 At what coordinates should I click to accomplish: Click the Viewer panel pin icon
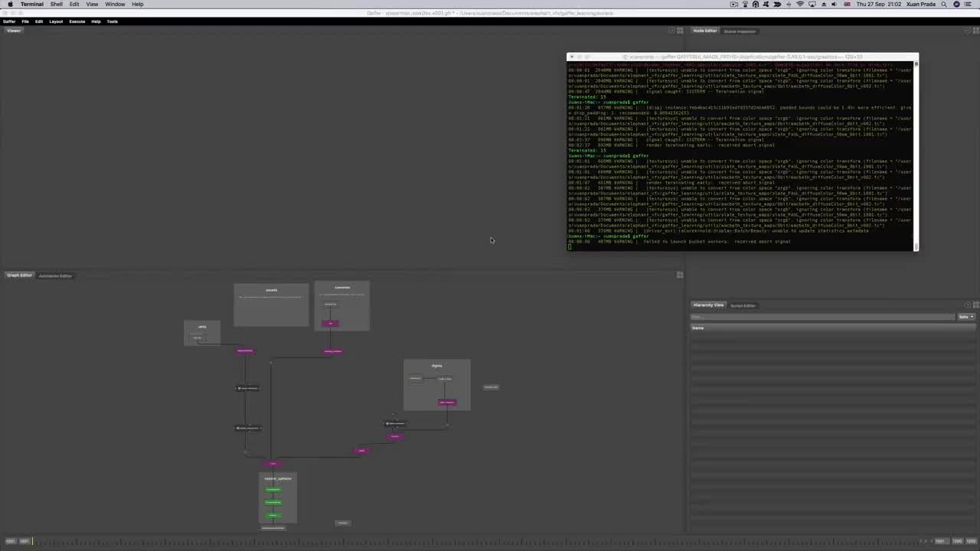coord(671,31)
